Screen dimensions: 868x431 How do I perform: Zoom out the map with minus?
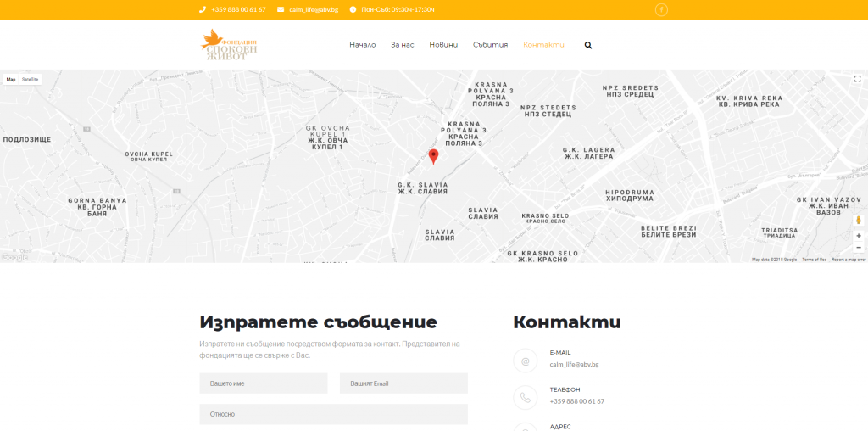(859, 247)
